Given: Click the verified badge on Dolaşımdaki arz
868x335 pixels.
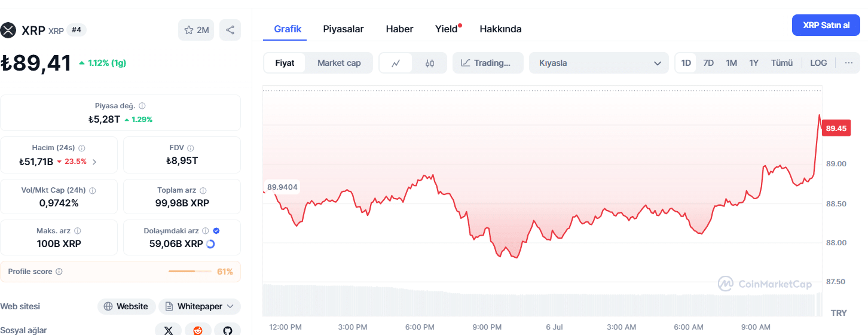Looking at the screenshot, I should (216, 230).
